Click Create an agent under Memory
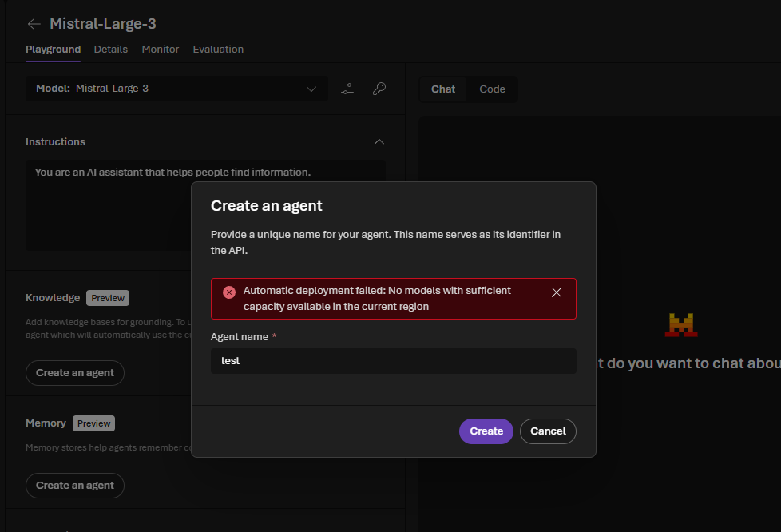 [x=75, y=486]
